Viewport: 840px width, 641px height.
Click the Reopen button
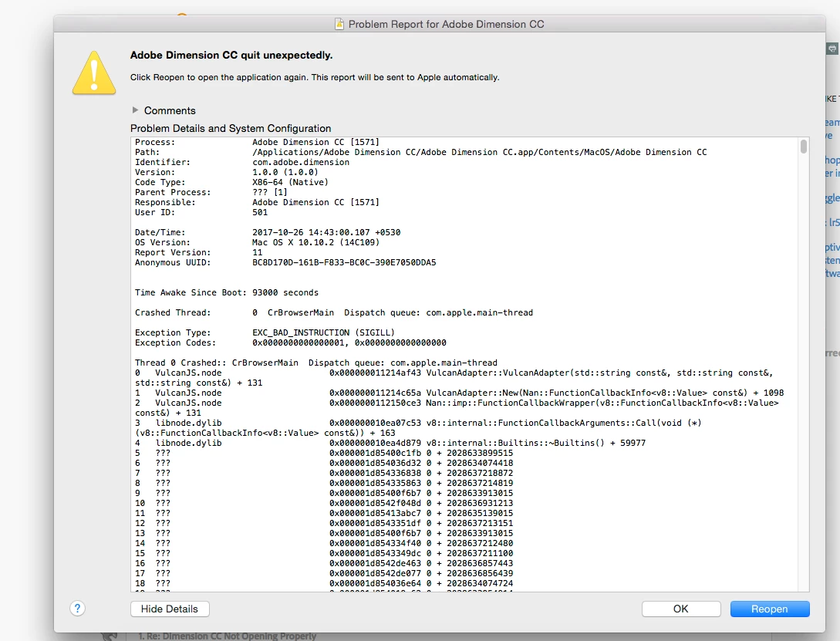[769, 609]
